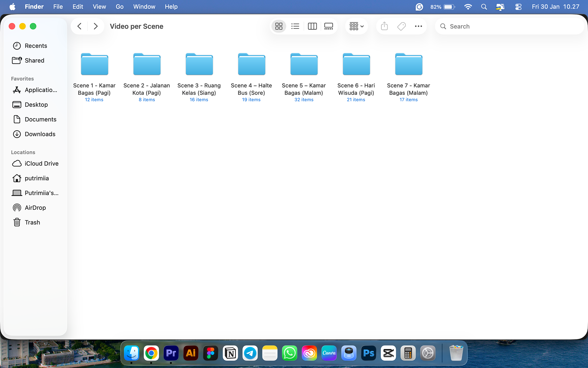Select Scene 5 - Kamar Bagas (Malam) folder
This screenshot has height=368, width=588.
304,65
